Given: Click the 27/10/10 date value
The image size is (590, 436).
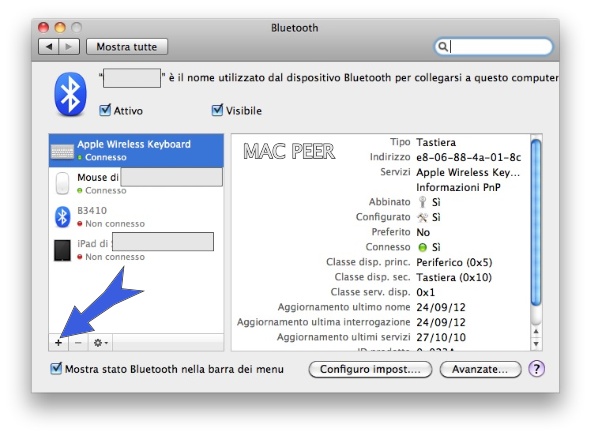Looking at the screenshot, I should (441, 337).
